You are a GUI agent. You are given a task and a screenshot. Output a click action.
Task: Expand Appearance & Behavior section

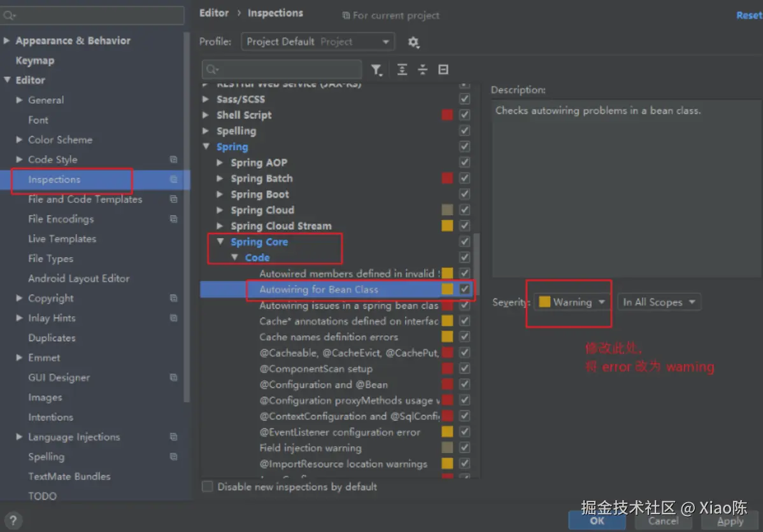point(7,40)
